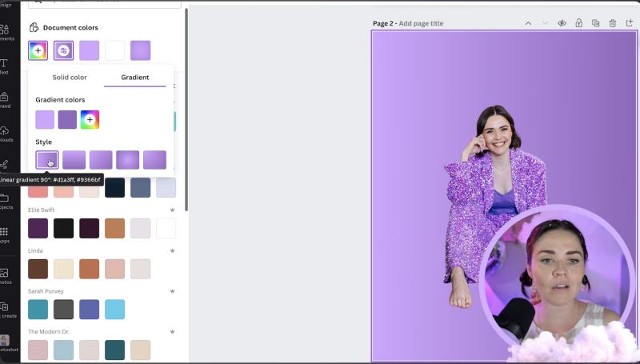The image size is (640, 364).
Task: Select the second gradient style
Action: tap(74, 159)
